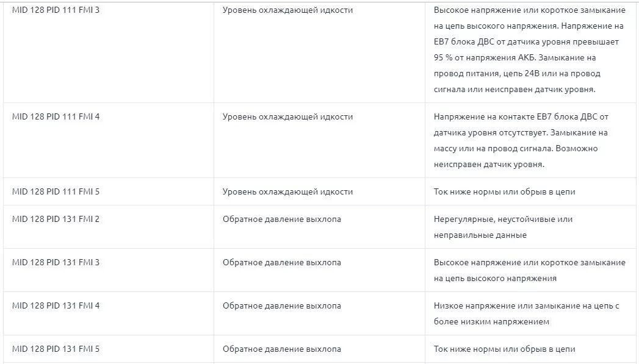Select the MID 128 PID 111 FMI 5 code
Screen dimensions: 639x364
[56, 192]
